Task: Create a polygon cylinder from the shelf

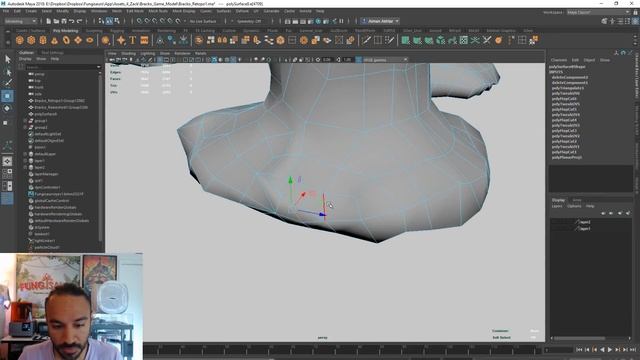Action: (x=43, y=40)
